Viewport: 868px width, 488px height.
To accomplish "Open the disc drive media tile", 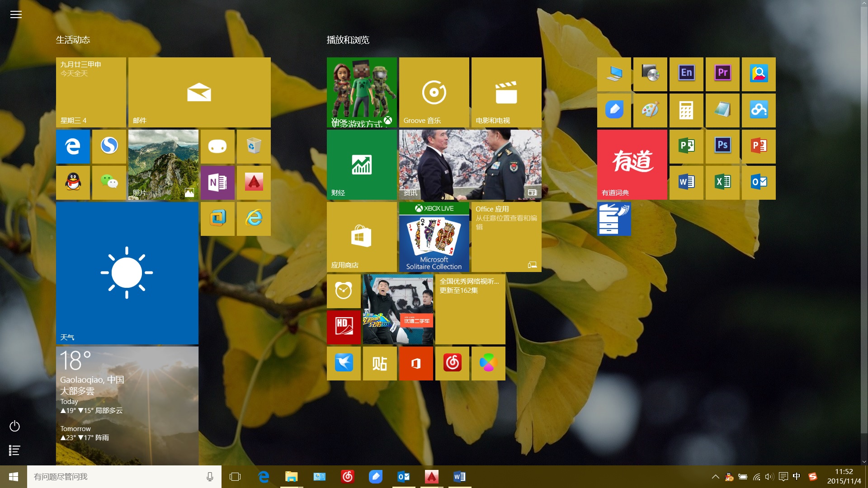I will [x=650, y=74].
